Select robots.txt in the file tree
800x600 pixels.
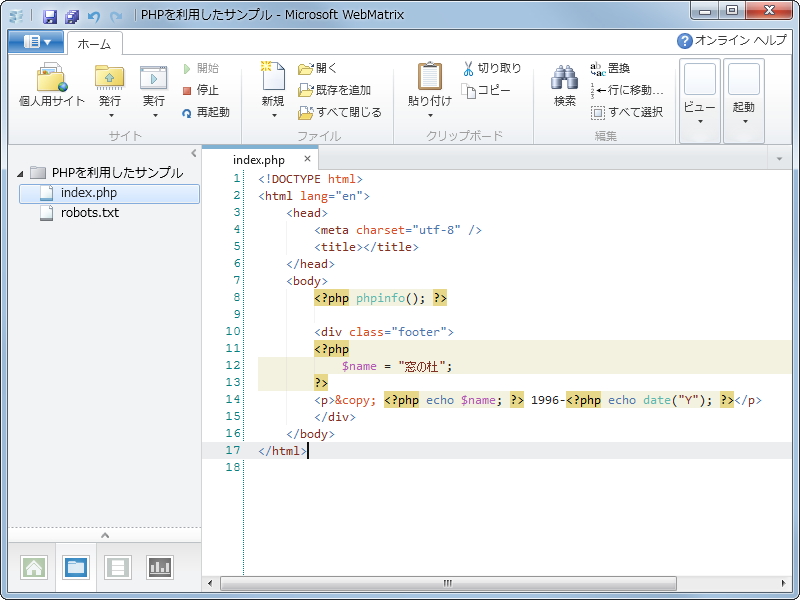click(x=87, y=213)
